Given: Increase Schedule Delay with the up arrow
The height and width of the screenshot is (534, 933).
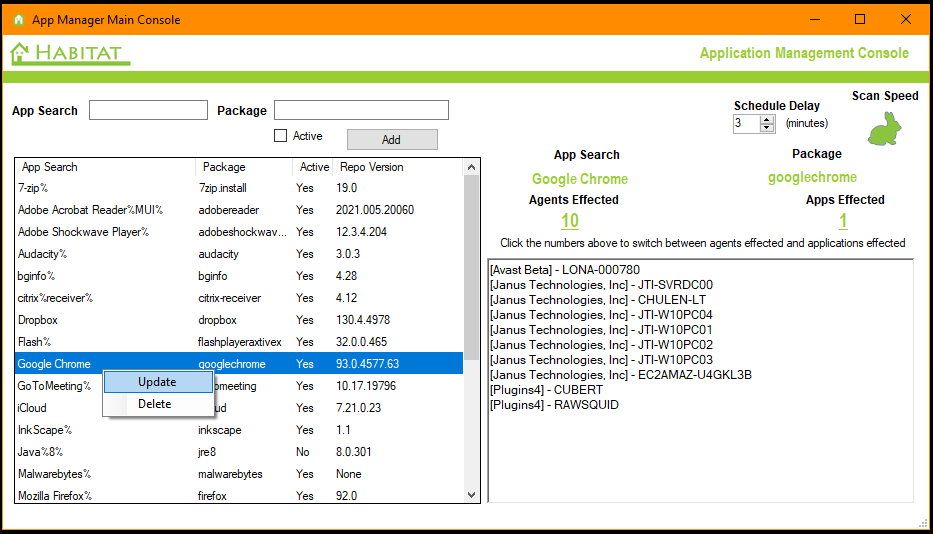Looking at the screenshot, I should coord(767,119).
